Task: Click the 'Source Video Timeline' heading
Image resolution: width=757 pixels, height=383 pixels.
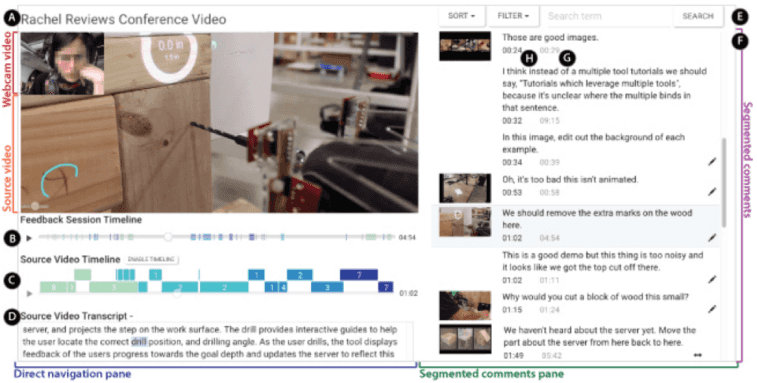Action: pyautogui.click(x=70, y=259)
